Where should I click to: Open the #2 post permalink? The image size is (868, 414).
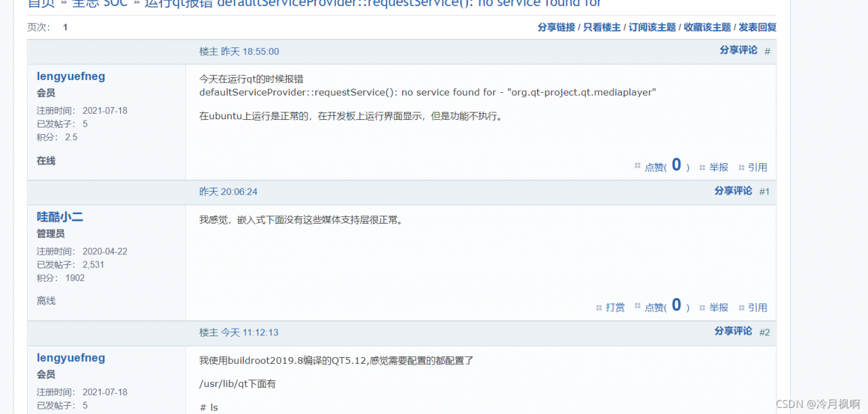(764, 333)
